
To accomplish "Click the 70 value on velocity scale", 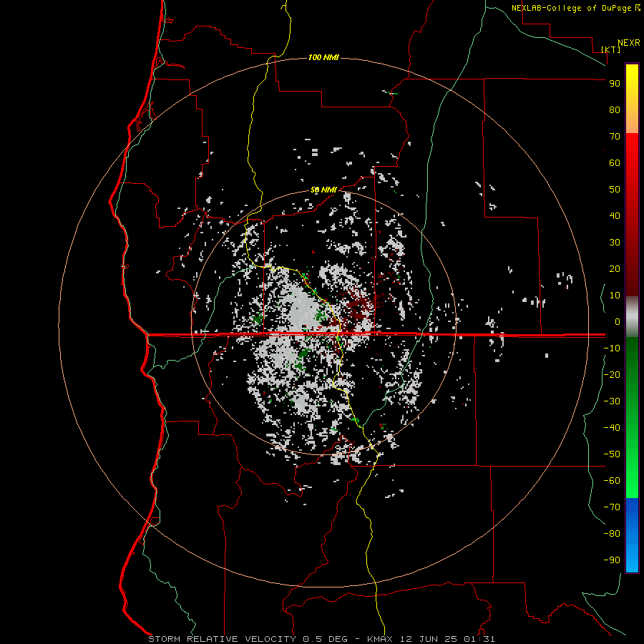I will [x=615, y=137].
